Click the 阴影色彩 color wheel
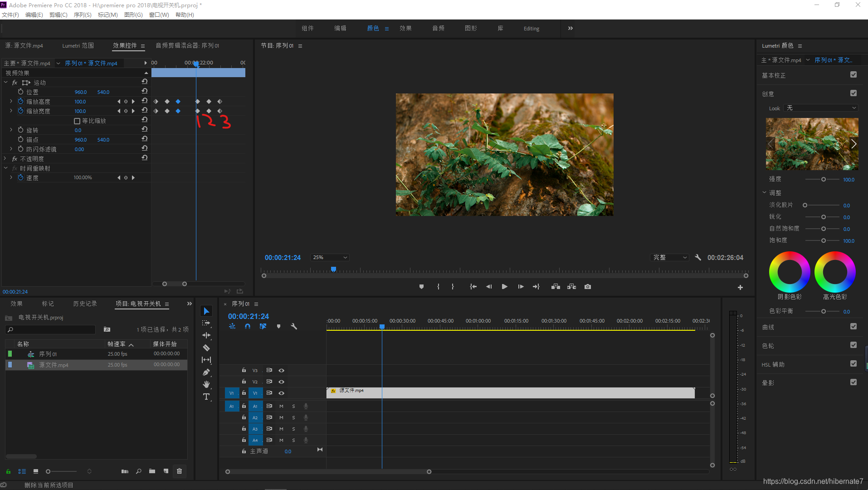 (x=790, y=272)
